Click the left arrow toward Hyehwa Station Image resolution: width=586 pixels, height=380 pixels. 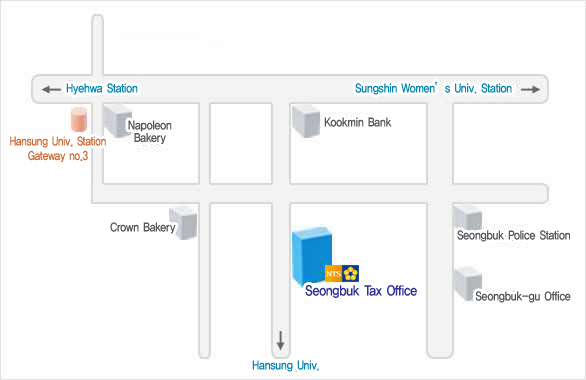coord(52,89)
